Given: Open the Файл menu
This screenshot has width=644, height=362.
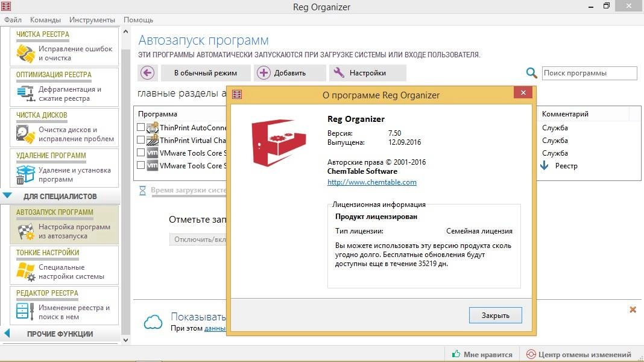Looking at the screenshot, I should pyautogui.click(x=13, y=20).
